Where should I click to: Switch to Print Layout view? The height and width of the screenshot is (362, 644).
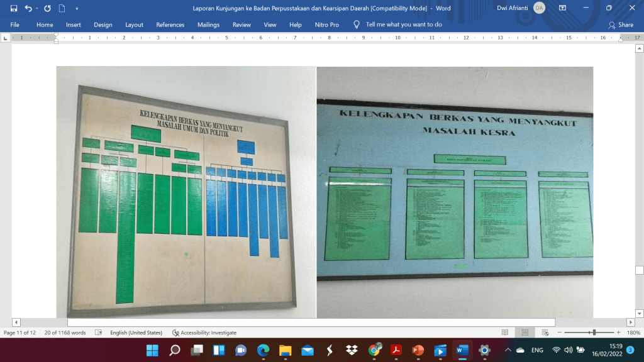[x=525, y=332]
